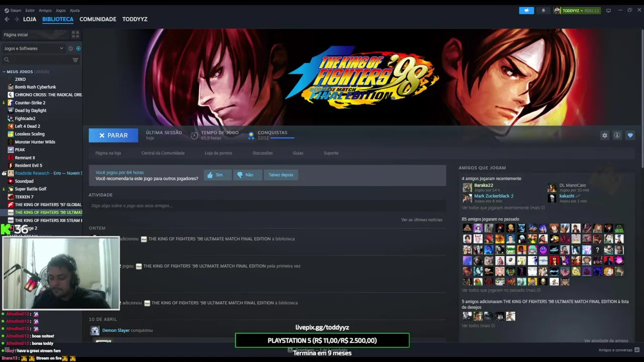Screen dimensions: 644x362
Task: Open Demon Slayer user activity
Action: point(116,330)
